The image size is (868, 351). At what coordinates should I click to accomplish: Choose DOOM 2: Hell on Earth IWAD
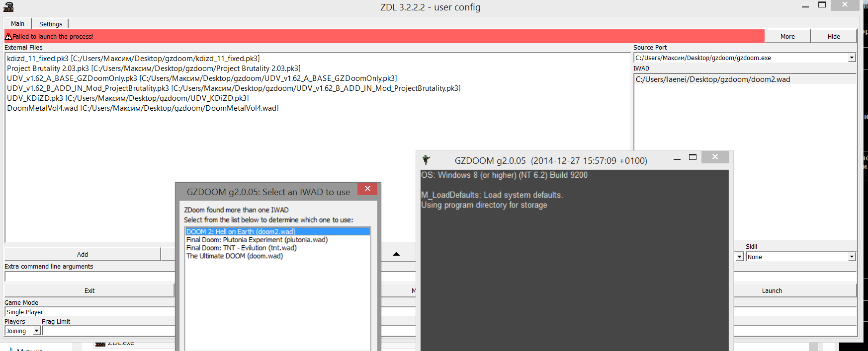click(x=277, y=231)
